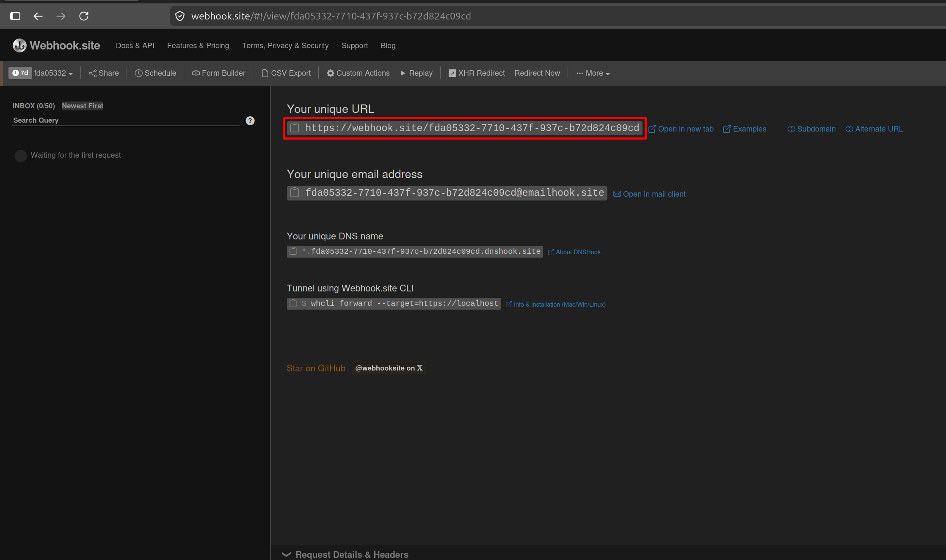
Task: Go to Features & Pricing
Action: [198, 46]
